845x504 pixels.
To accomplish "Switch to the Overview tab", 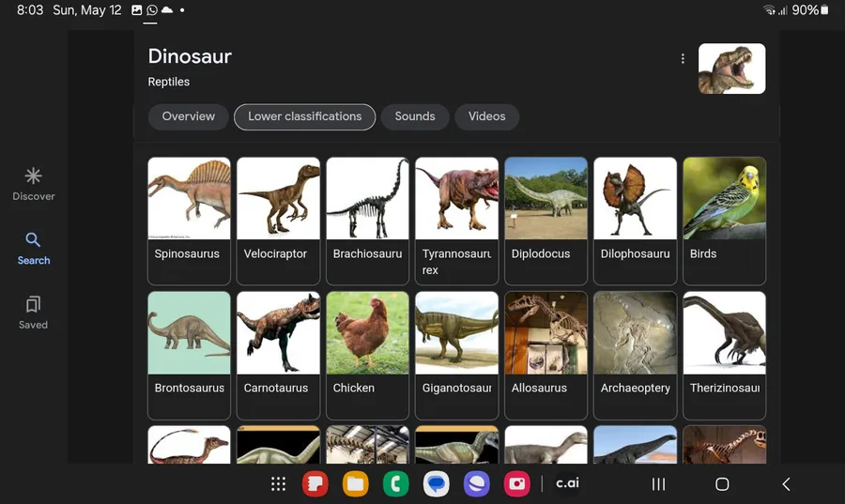I will click(188, 116).
